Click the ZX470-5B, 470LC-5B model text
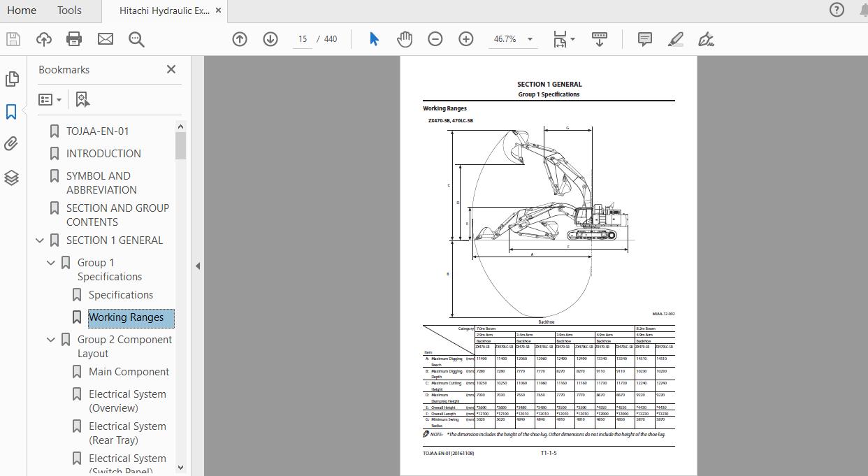Viewport: 868px width, 476px height. coord(451,121)
